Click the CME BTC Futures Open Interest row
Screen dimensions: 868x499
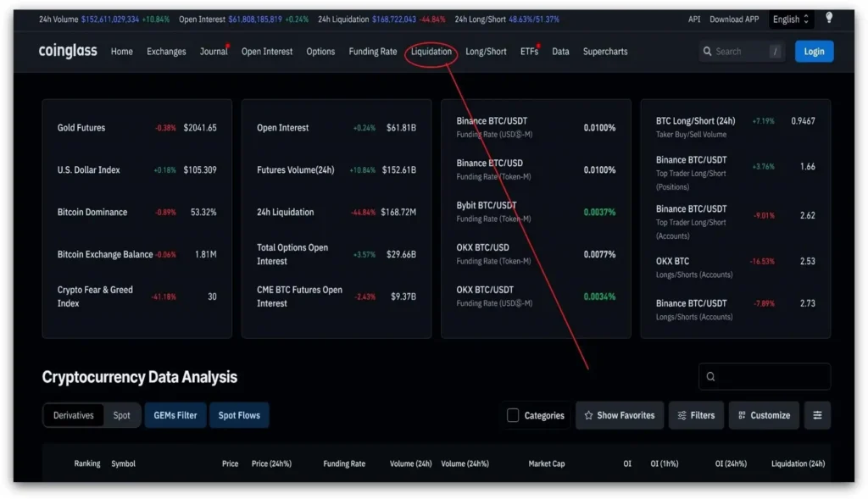[x=336, y=297]
